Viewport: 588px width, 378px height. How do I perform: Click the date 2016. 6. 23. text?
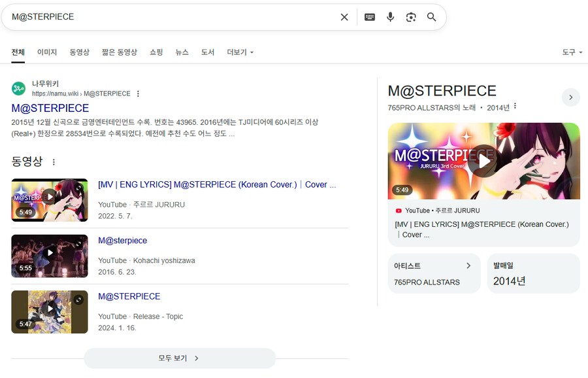click(x=117, y=272)
